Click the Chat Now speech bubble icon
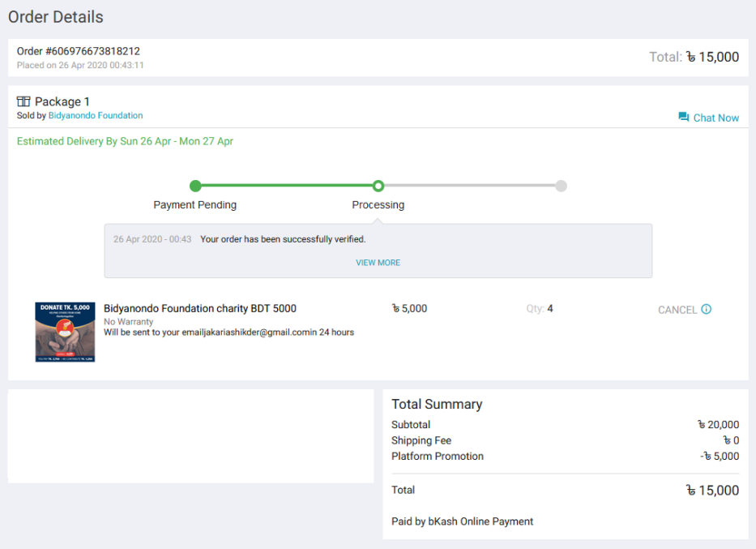Screen dimensions: 756x549 click(x=684, y=118)
